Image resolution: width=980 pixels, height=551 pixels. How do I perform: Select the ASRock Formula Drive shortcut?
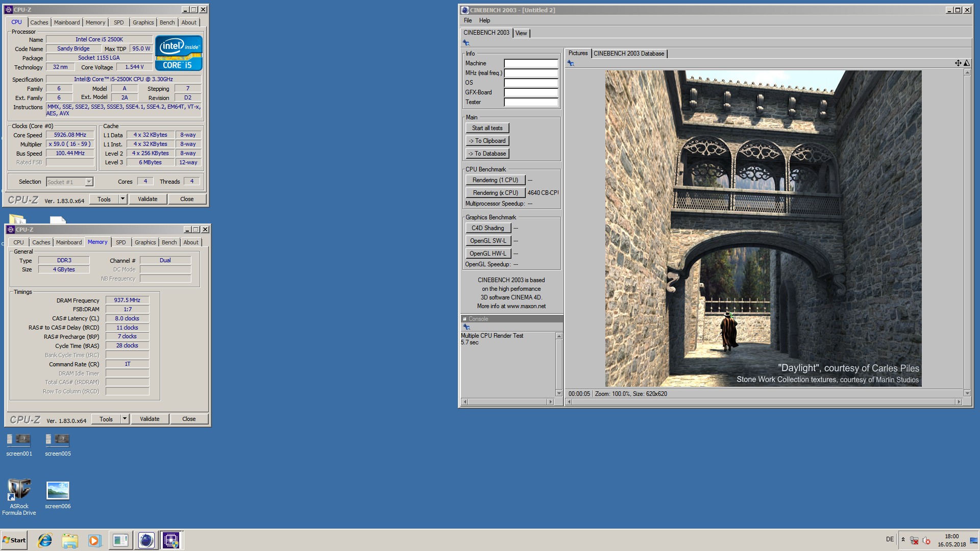pos(19,497)
